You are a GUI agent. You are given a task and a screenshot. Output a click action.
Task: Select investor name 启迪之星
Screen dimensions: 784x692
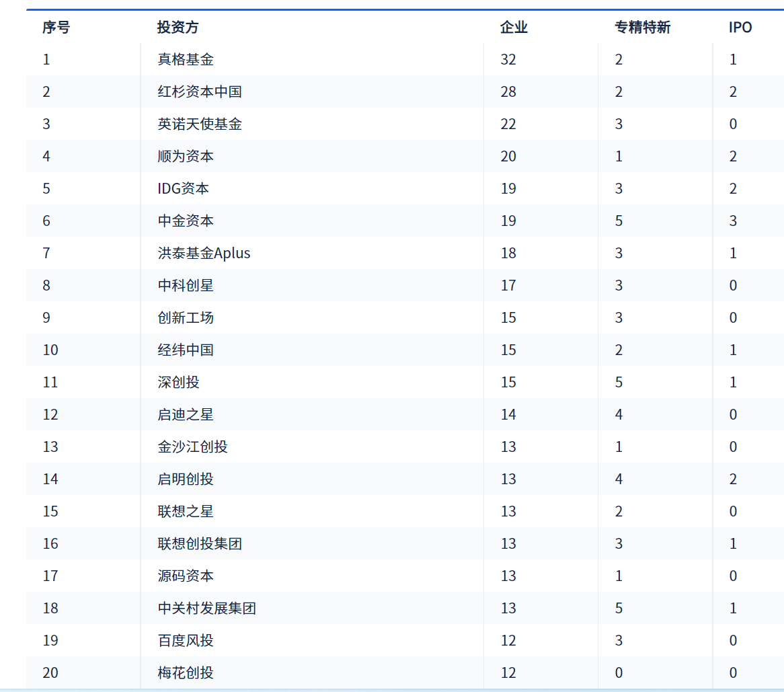coord(186,414)
